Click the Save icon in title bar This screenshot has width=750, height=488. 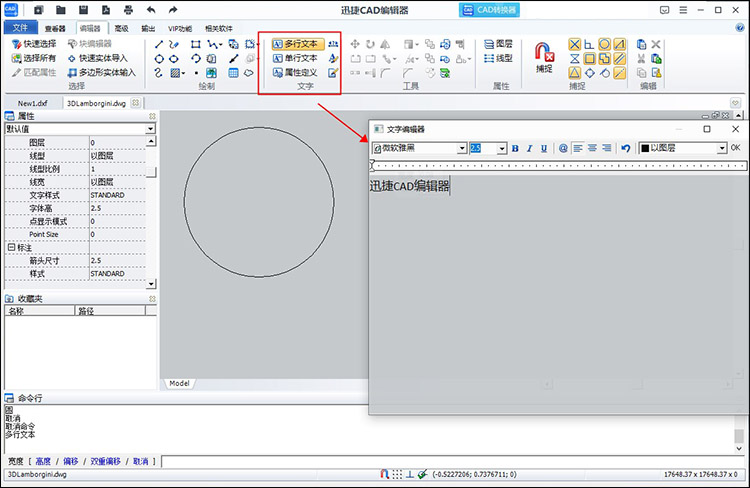point(83,10)
